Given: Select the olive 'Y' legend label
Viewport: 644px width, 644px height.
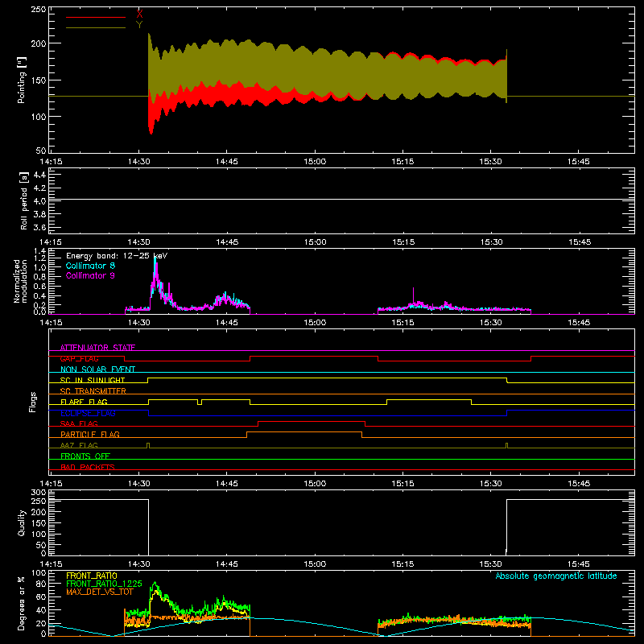Looking at the screenshot, I should [139, 25].
